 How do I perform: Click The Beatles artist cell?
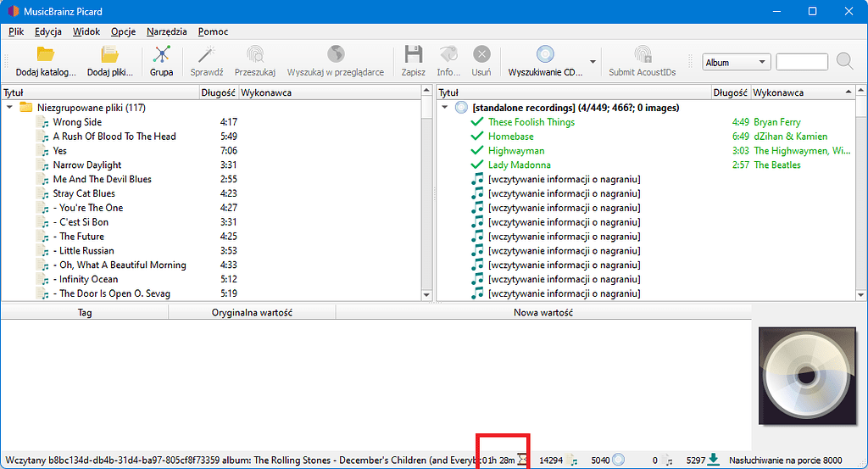777,165
